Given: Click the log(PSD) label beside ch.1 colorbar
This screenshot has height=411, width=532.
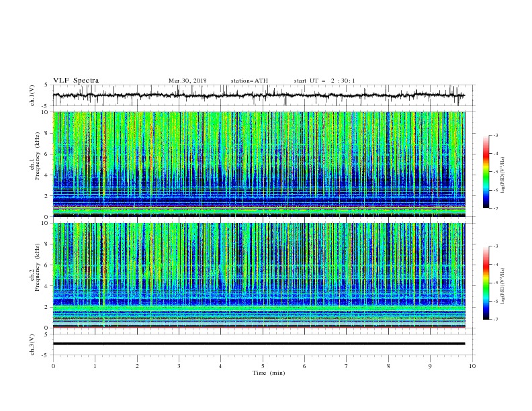Looking at the screenshot, I should pos(503,175).
